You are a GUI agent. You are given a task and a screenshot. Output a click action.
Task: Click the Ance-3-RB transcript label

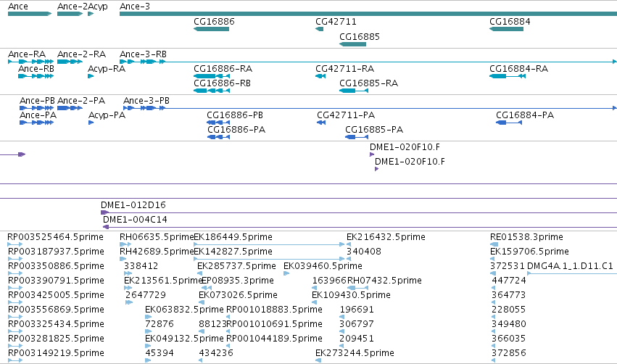click(x=143, y=54)
